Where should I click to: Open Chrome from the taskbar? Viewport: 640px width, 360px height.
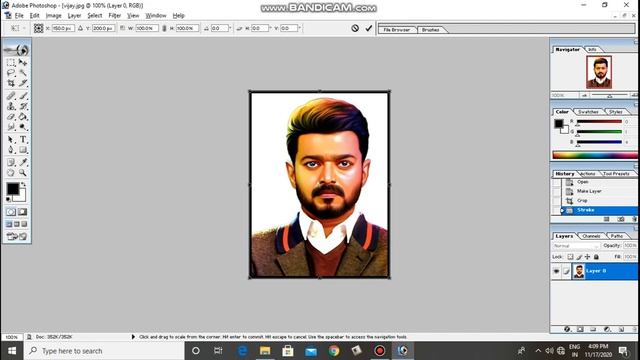point(334,351)
